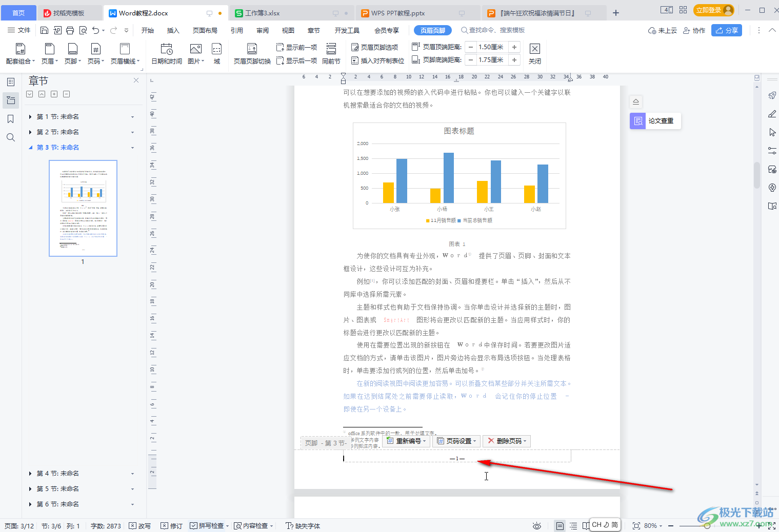Click the Print icon in quick toolbar
The image size is (779, 532).
tap(70, 30)
